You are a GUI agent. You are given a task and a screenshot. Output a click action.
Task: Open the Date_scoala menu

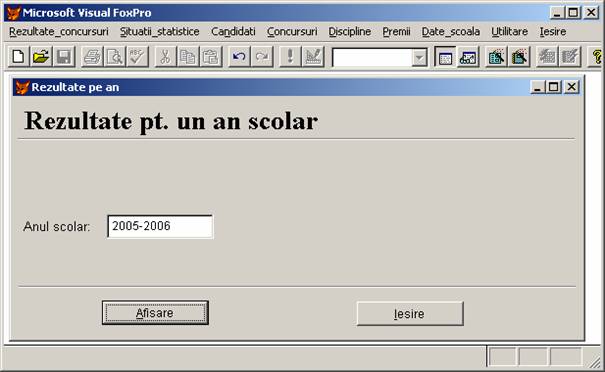[451, 32]
